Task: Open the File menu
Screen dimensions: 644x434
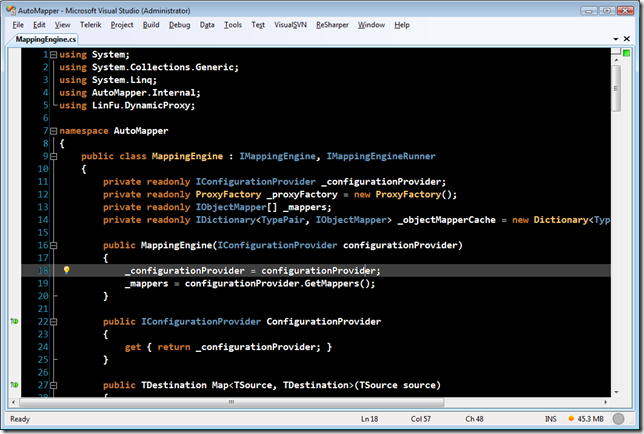Action: 18,25
